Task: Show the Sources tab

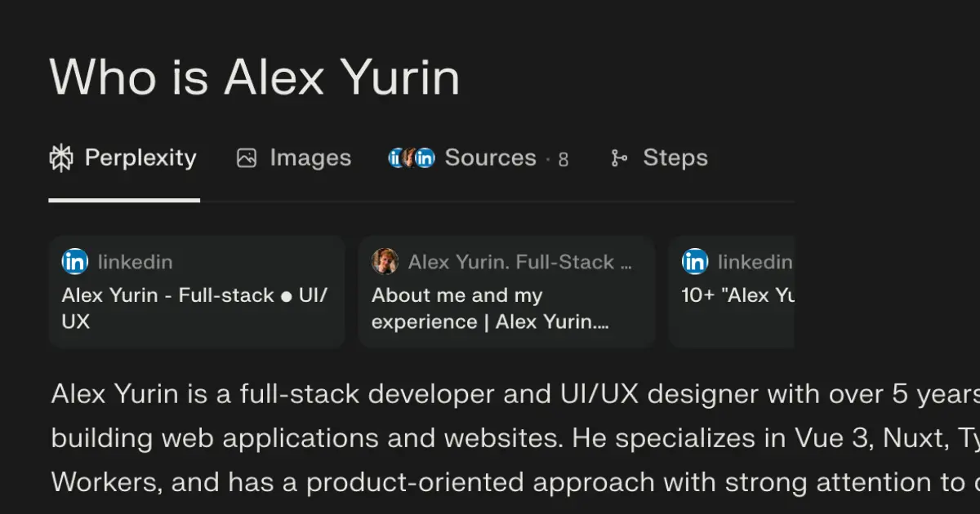Action: pyautogui.click(x=490, y=158)
